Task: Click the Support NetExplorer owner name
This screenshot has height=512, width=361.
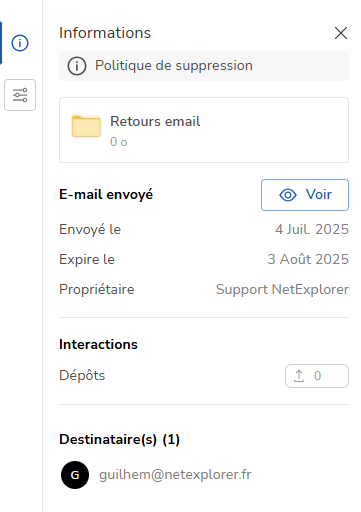Action: (x=282, y=289)
